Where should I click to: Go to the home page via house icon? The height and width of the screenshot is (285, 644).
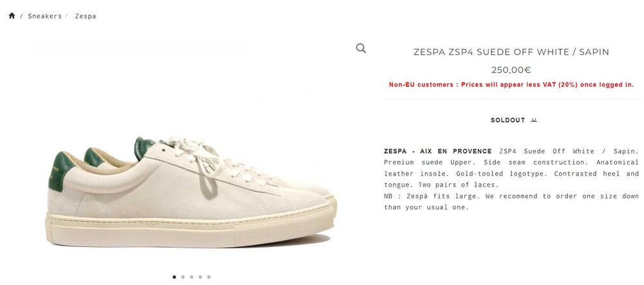pyautogui.click(x=12, y=15)
